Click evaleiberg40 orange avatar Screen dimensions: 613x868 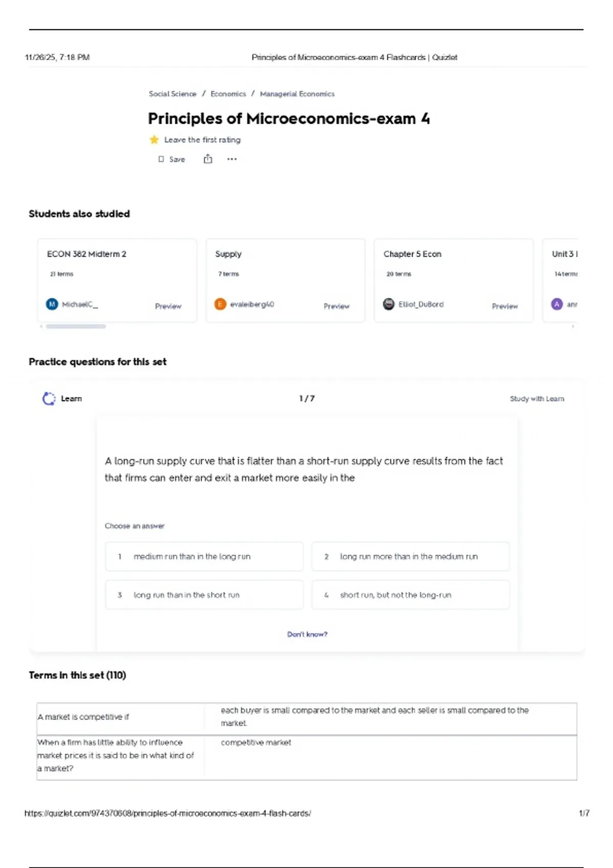[x=220, y=304]
